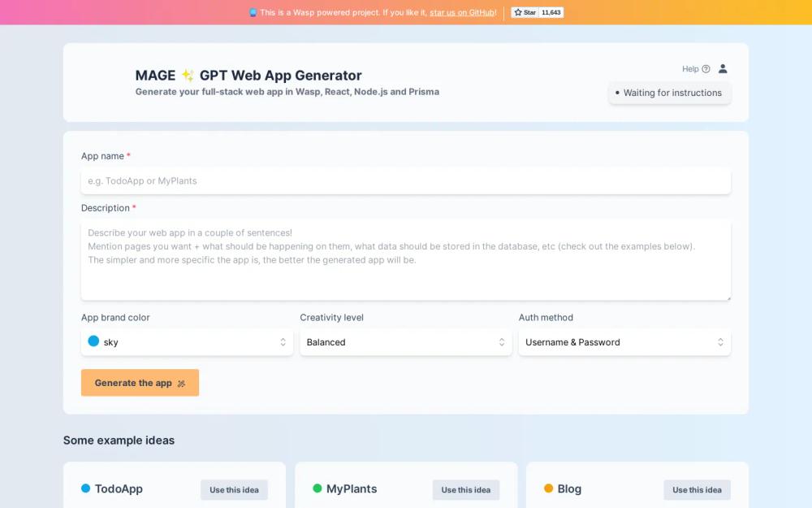Click the GitHub Star button

[525, 12]
